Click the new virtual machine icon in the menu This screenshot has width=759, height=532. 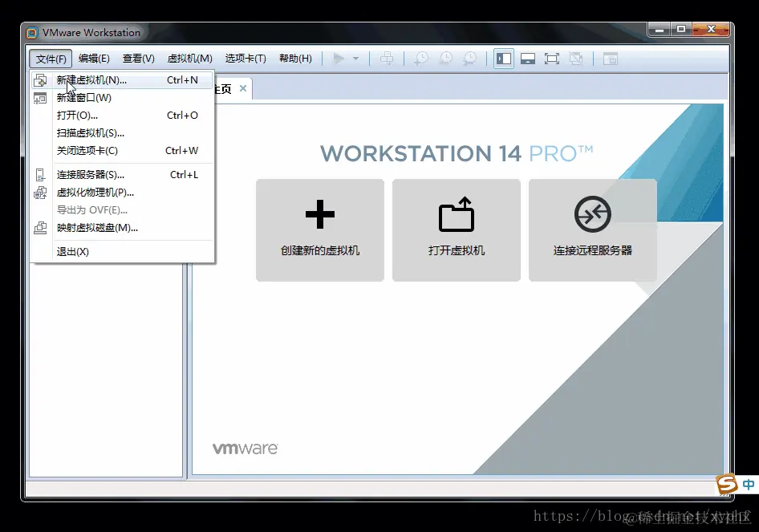40,80
